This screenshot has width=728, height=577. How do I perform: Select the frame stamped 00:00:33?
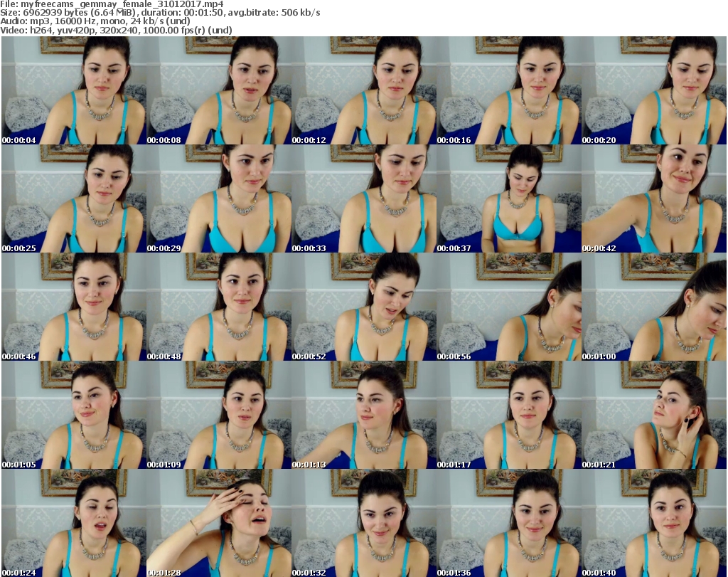point(364,198)
